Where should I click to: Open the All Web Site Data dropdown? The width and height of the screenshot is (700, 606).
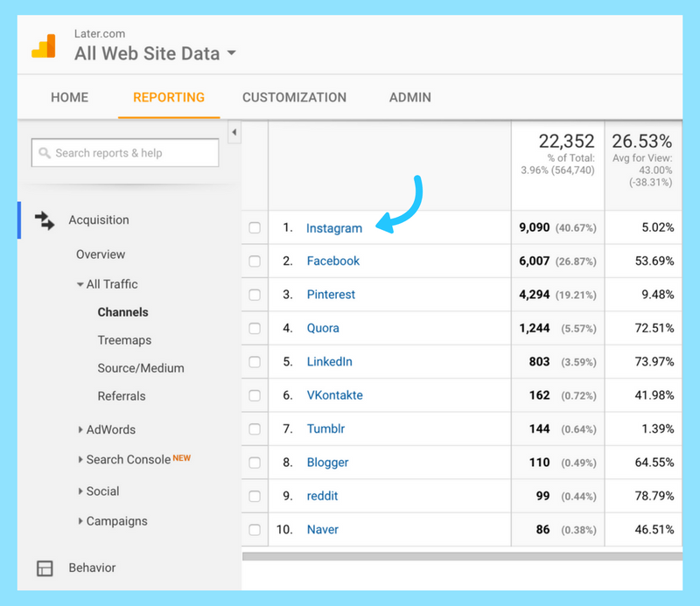click(x=231, y=52)
